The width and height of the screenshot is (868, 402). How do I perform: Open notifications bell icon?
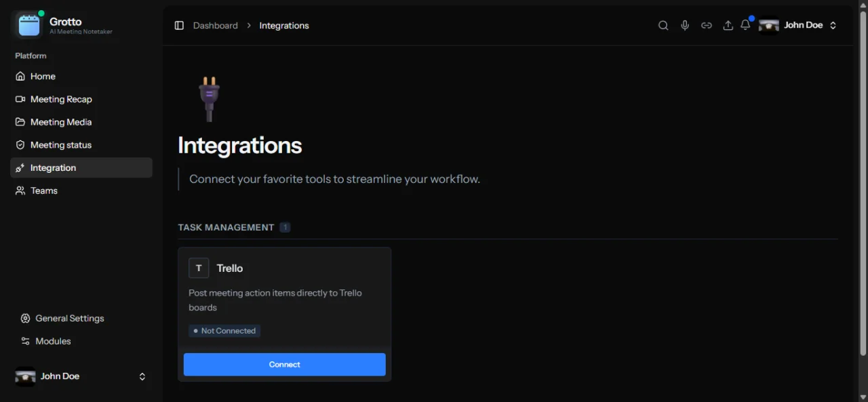745,25
